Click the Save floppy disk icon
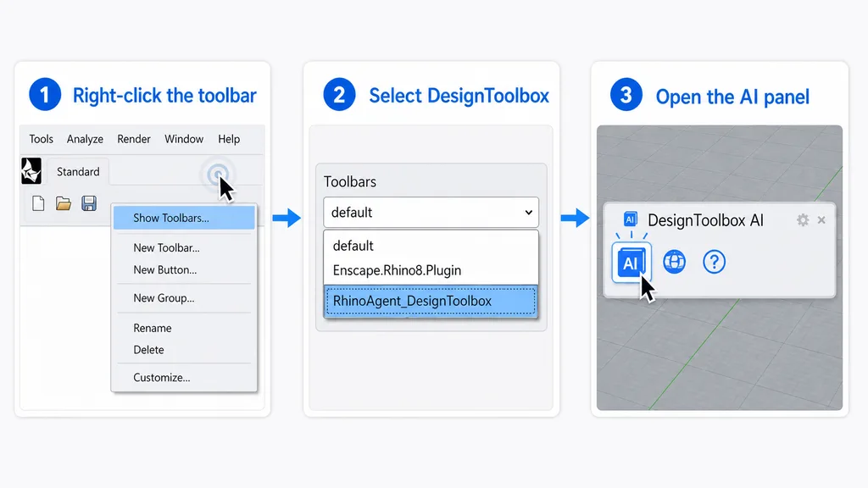 (88, 203)
